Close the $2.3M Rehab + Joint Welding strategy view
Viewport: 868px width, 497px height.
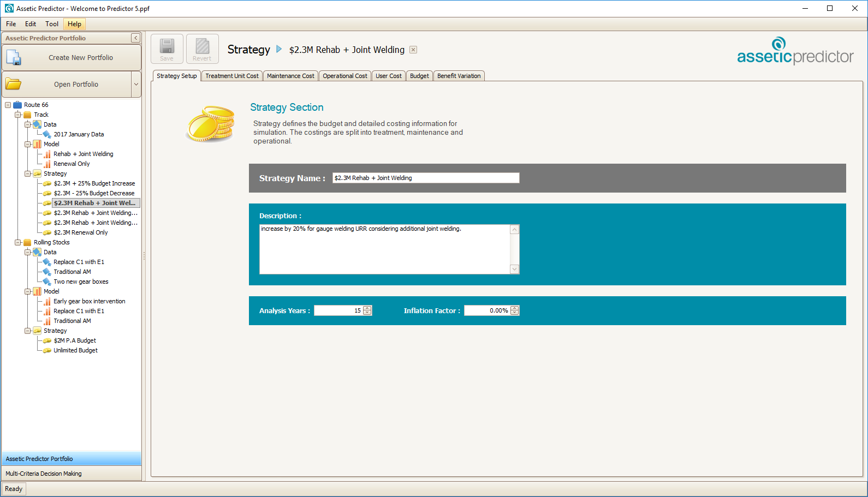click(413, 50)
